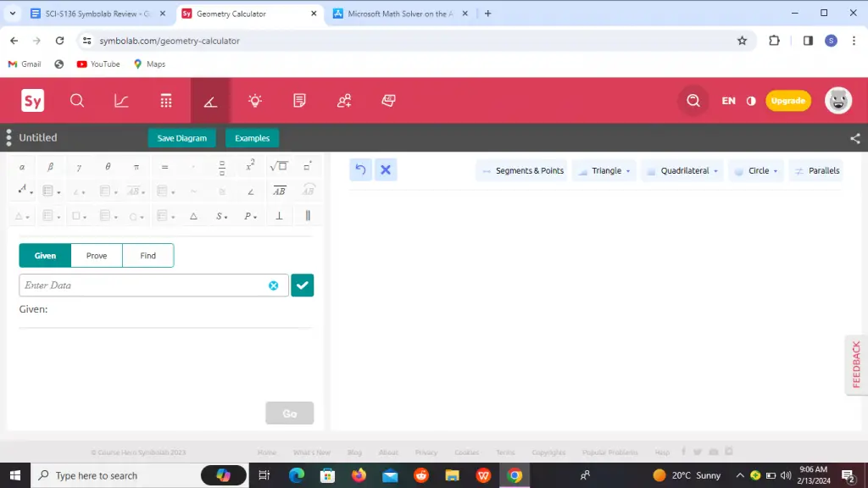
Task: Click the Symbolab logo in the top bar
Action: coord(31,101)
